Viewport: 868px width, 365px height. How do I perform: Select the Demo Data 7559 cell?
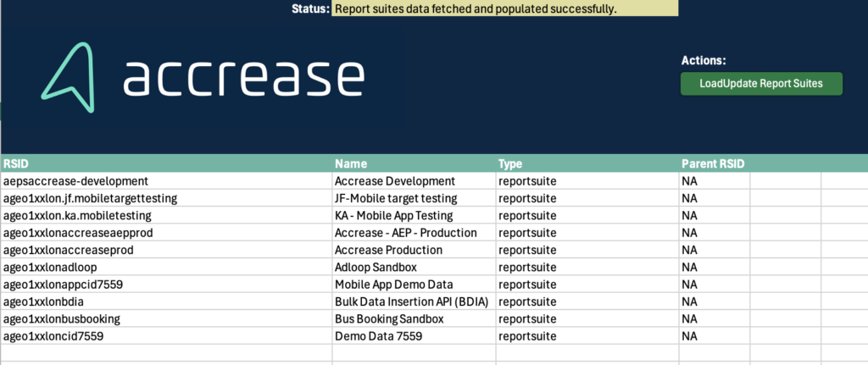pyautogui.click(x=414, y=336)
